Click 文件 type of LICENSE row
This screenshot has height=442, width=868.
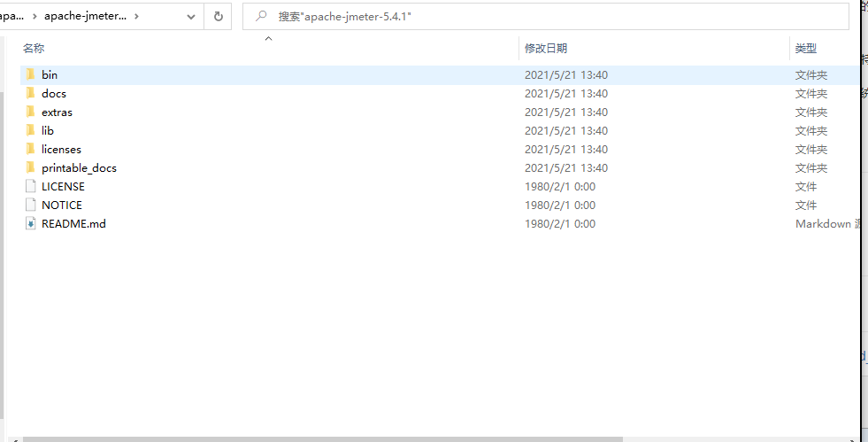pos(806,186)
